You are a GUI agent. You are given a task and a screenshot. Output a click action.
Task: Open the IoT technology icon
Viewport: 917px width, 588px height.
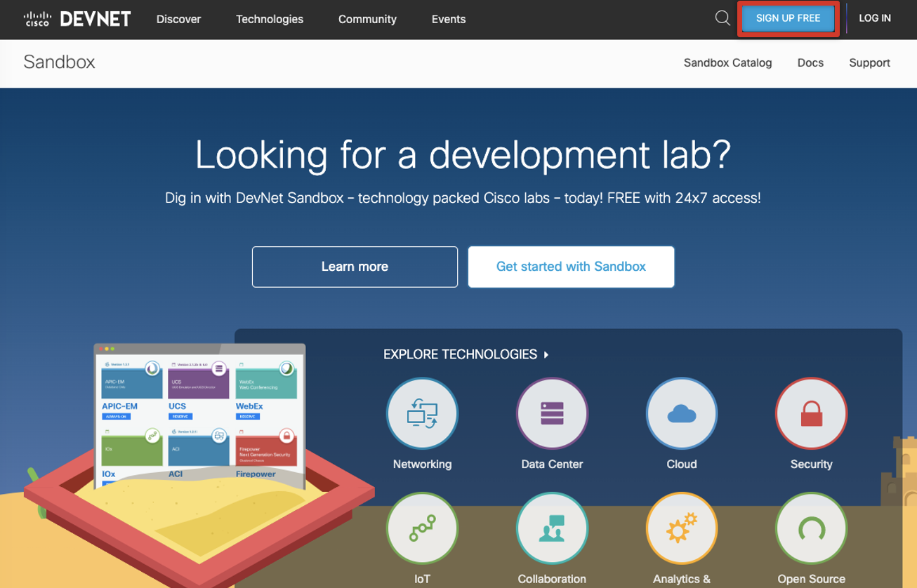pos(422,528)
